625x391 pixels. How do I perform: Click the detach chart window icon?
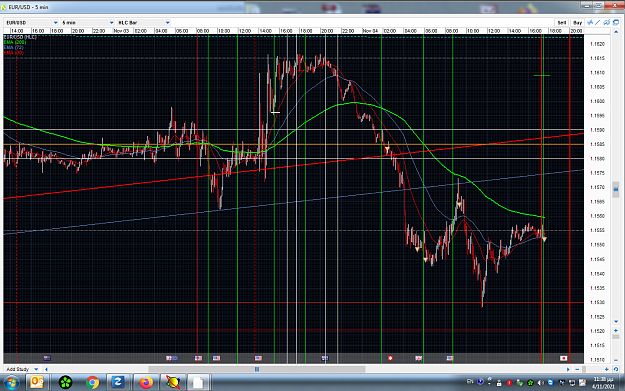coord(616,22)
